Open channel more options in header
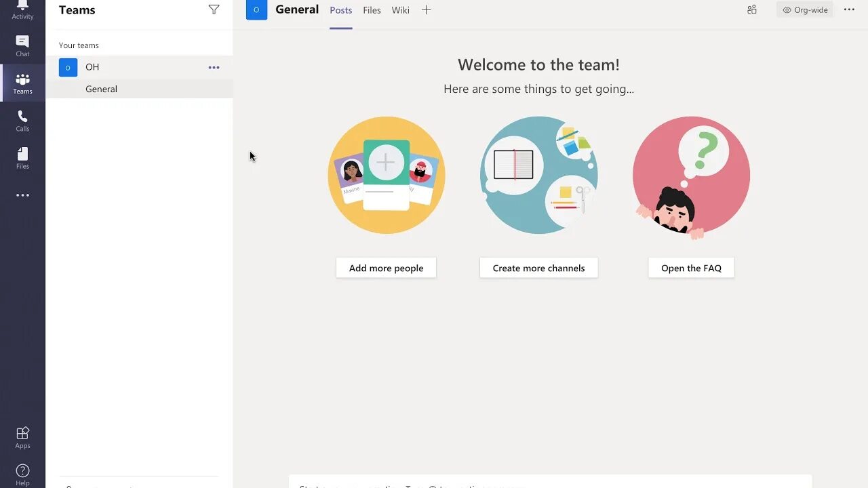 pos(849,9)
